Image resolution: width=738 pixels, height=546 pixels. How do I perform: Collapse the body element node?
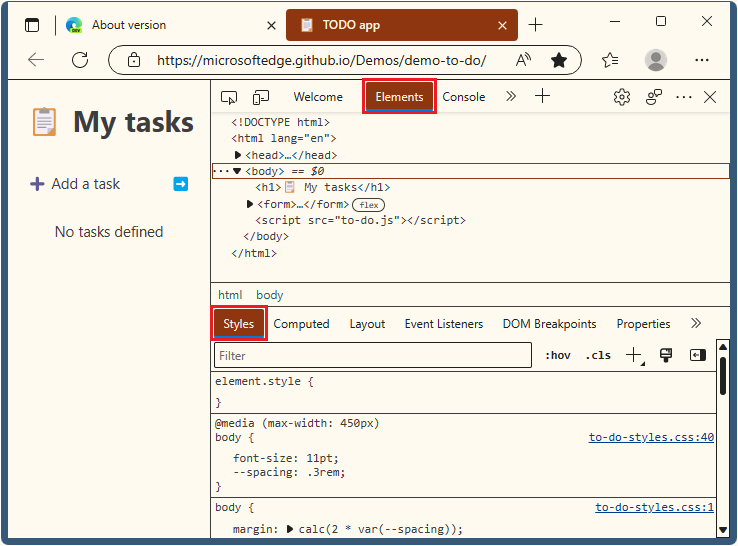237,171
